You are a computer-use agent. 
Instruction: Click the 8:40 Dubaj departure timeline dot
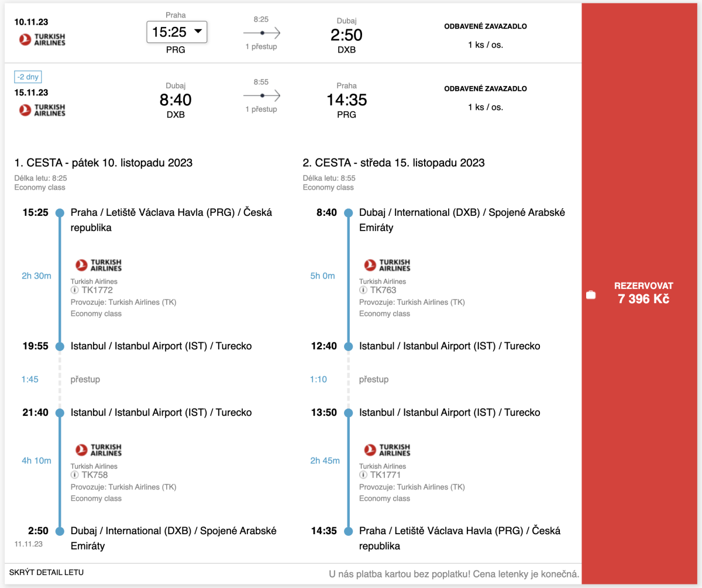pyautogui.click(x=348, y=213)
